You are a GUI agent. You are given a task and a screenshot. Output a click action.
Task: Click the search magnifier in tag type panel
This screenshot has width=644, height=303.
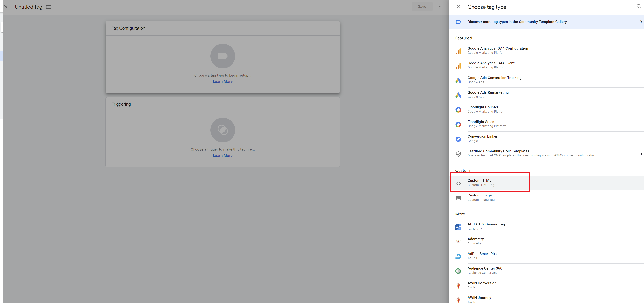coord(639,7)
